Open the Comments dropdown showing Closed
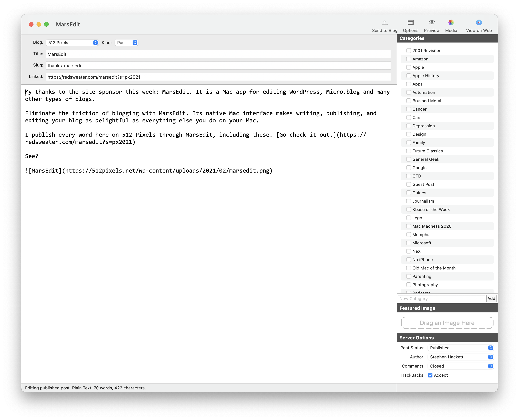The width and height of the screenshot is (519, 420). 460,366
